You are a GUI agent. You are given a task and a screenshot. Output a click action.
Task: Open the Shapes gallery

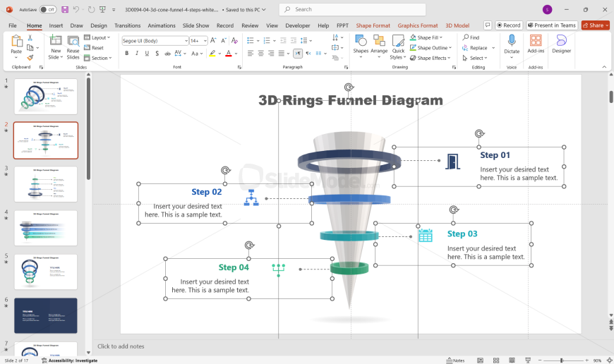(x=361, y=44)
